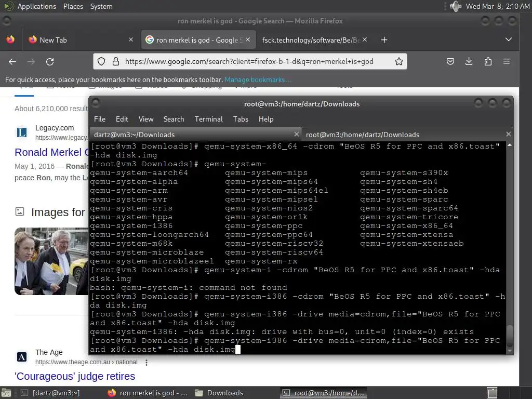Open a new Firefox tab with plus button
The width and height of the screenshot is (532, 399).
[x=384, y=40]
